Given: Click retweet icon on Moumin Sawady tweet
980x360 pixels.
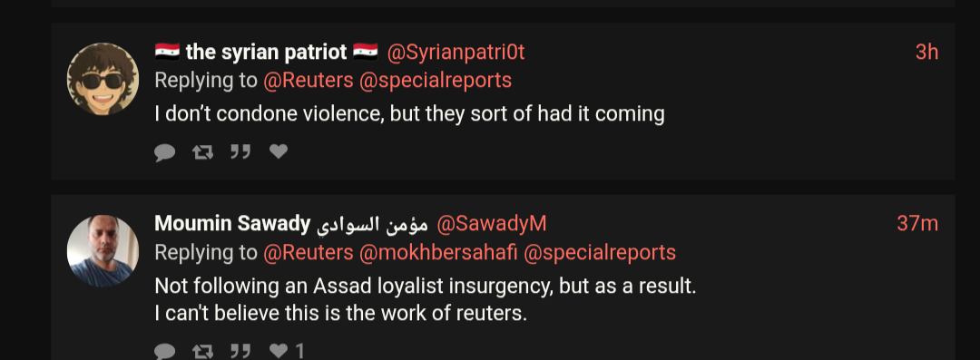Looking at the screenshot, I should coord(202,351).
